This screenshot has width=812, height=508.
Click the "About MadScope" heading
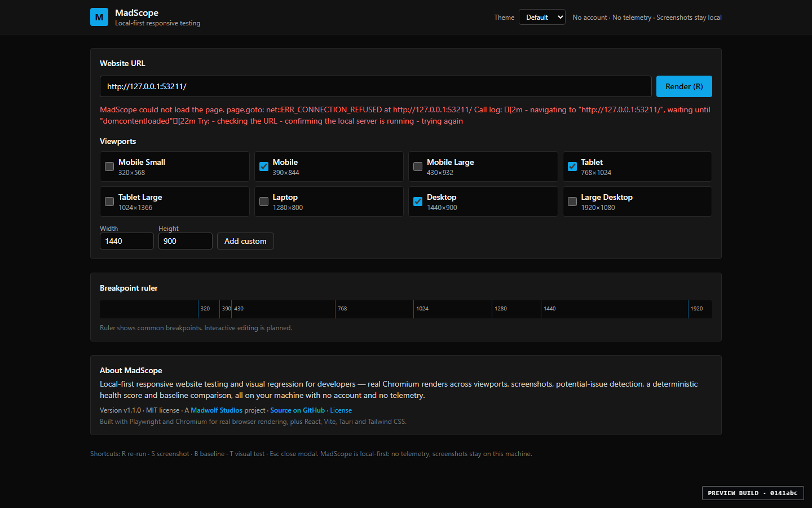click(131, 370)
